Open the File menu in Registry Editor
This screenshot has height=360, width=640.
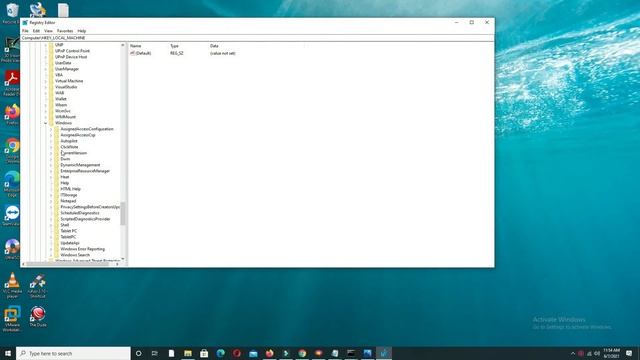click(25, 31)
